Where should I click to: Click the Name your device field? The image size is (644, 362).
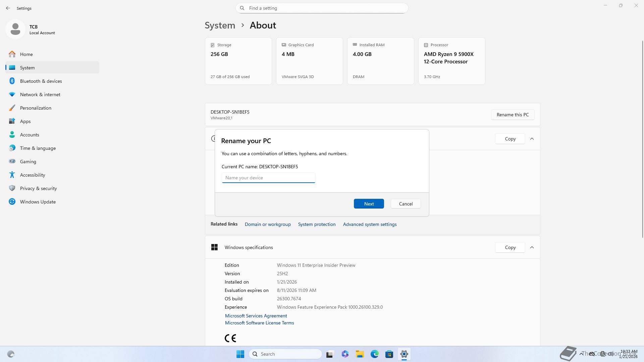click(x=268, y=178)
